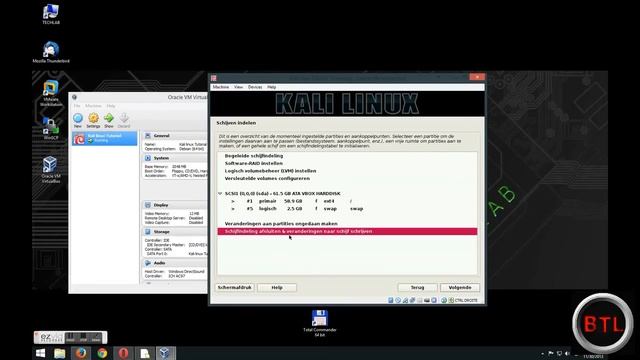The height and width of the screenshot is (360, 640).
Task: Select the Kali Linux Tutorial VM entry
Action: (104, 138)
